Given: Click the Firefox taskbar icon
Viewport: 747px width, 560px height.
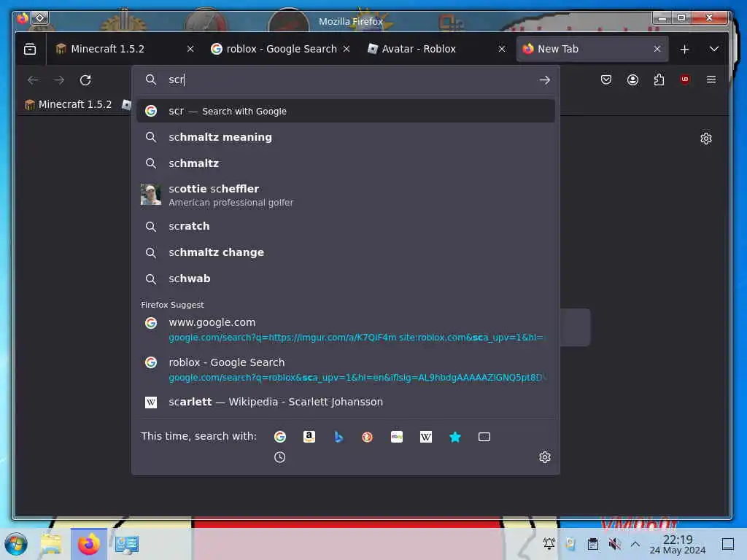Looking at the screenshot, I should click(89, 544).
